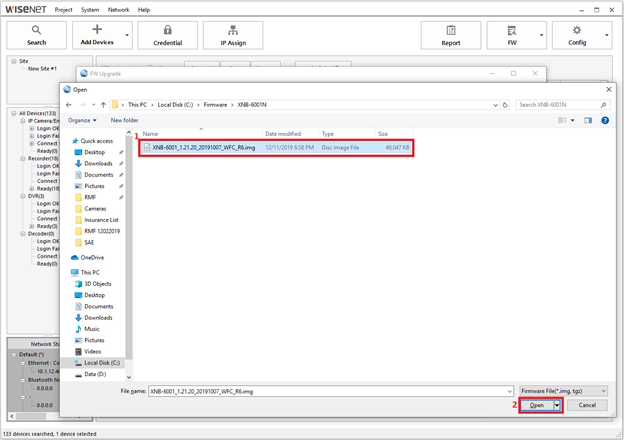The height and width of the screenshot is (440, 624).
Task: Open the Firmware File type filter dropdown
Action: click(x=564, y=391)
